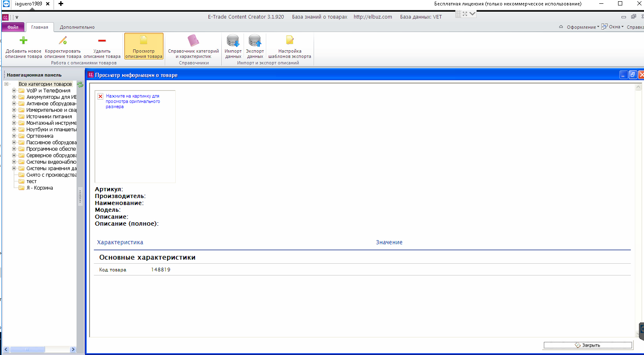The width and height of the screenshot is (644, 355).
Task: Click the Навигационная панель header
Action: click(x=34, y=75)
